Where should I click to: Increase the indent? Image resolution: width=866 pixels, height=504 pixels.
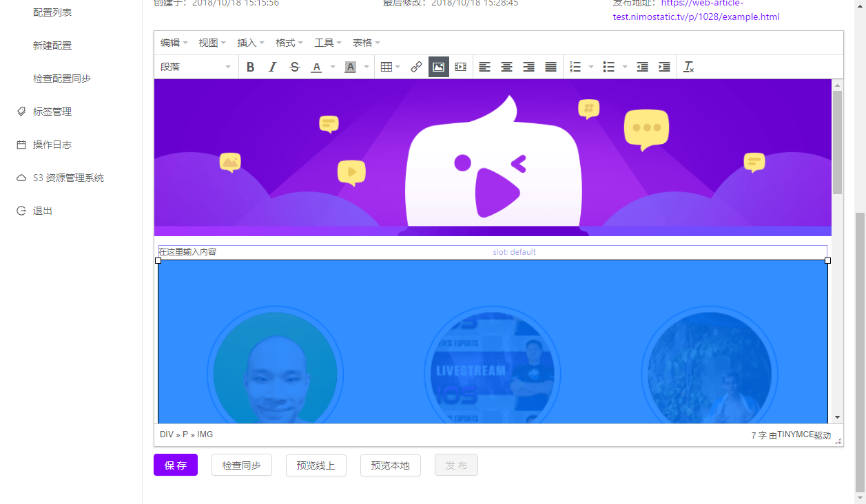[x=664, y=67]
